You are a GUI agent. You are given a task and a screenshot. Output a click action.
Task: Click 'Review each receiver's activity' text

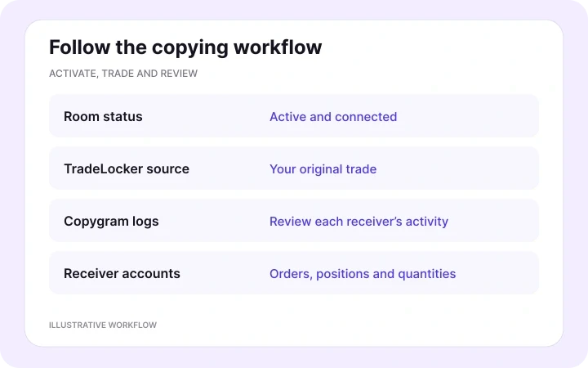[359, 222]
